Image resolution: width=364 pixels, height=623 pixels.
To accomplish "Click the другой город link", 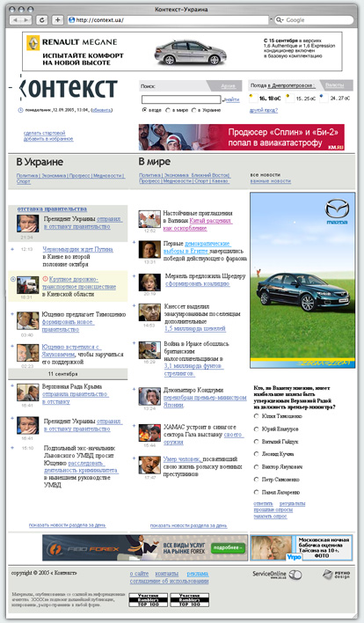I will pos(264,111).
